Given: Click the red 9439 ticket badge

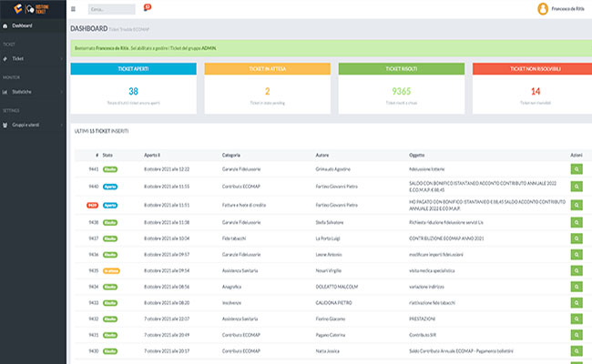Looking at the screenshot, I should point(93,205).
